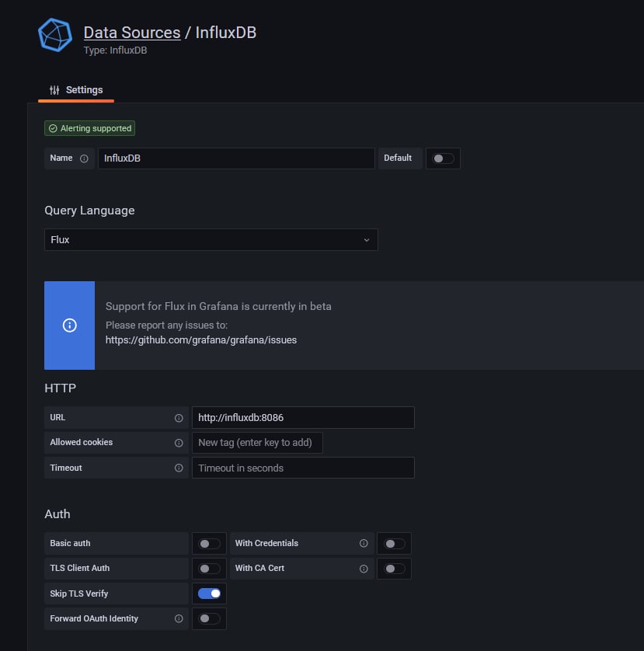
Task: Disable the Skip TLS Verify switch
Action: pyautogui.click(x=209, y=594)
